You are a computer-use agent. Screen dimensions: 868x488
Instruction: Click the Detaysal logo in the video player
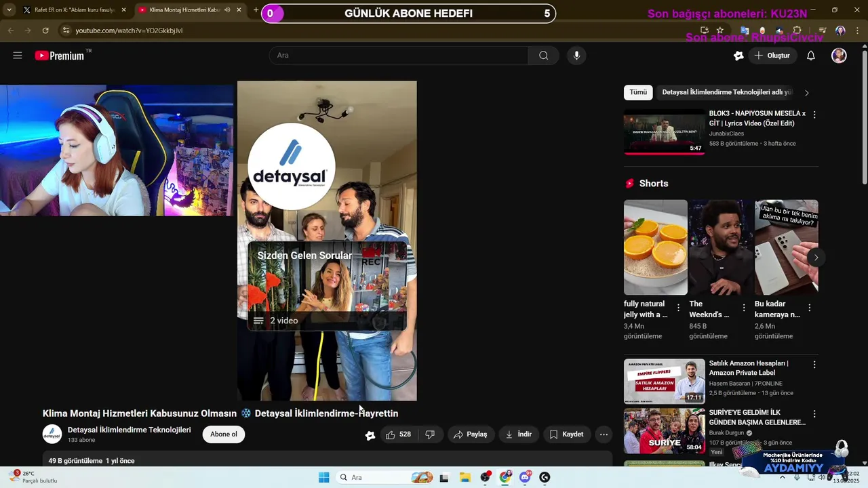click(292, 166)
